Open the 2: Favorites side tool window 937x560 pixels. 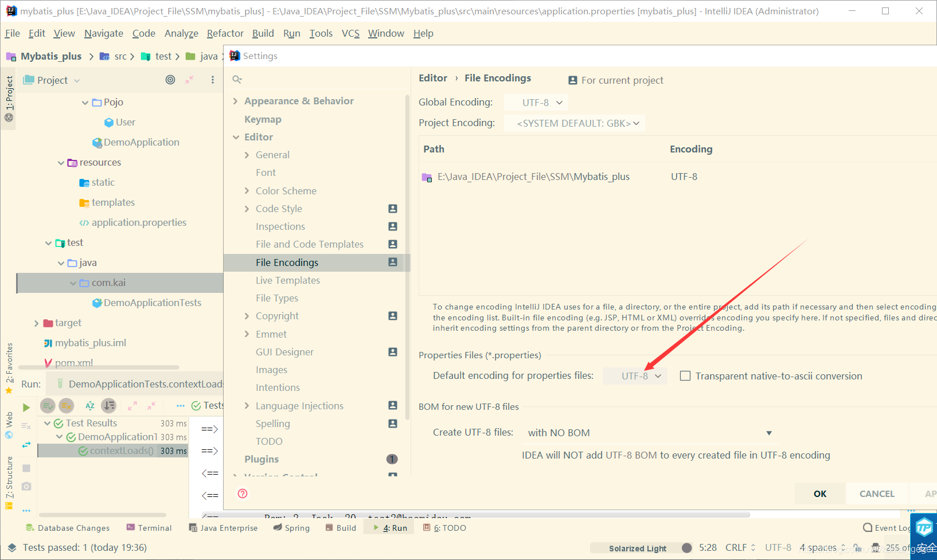click(x=9, y=363)
